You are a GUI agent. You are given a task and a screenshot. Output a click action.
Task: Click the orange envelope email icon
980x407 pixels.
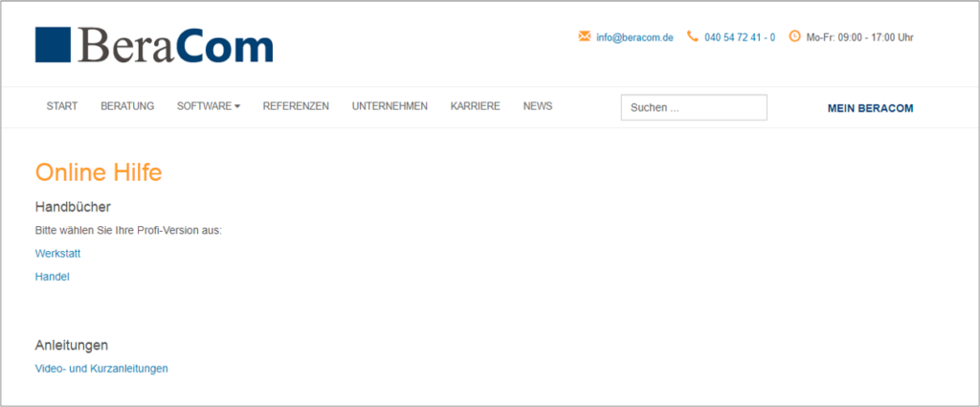585,36
